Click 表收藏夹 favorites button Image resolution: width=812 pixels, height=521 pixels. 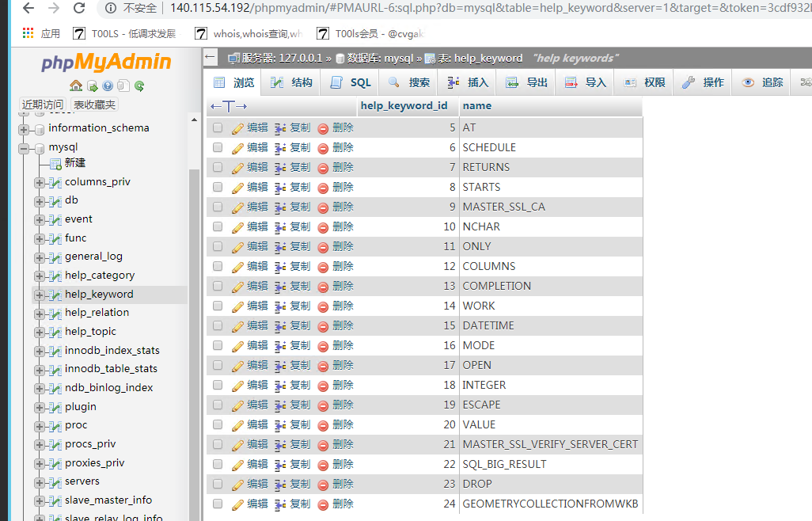coord(94,105)
